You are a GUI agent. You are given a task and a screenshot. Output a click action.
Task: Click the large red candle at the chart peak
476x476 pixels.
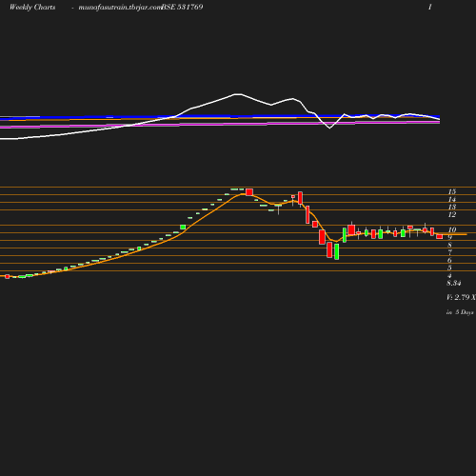[249, 192]
